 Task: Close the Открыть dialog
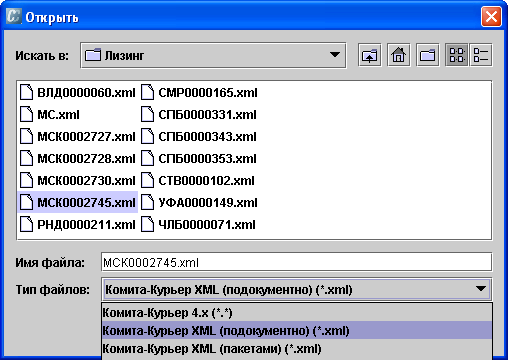coord(491,16)
